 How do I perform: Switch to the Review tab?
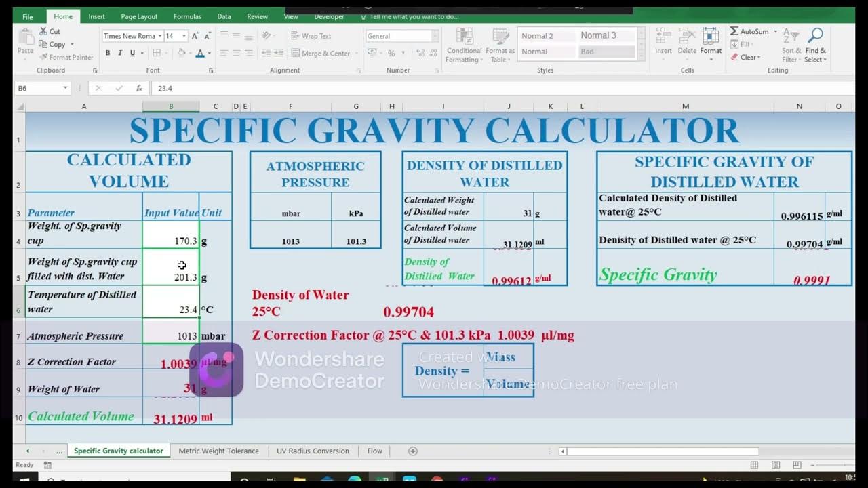click(257, 16)
